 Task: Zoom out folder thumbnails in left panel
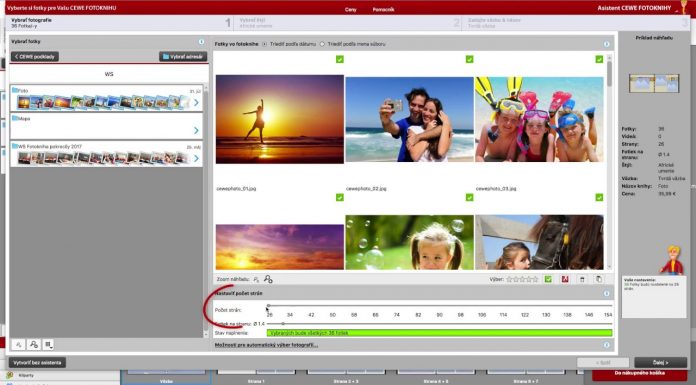(x=19, y=344)
